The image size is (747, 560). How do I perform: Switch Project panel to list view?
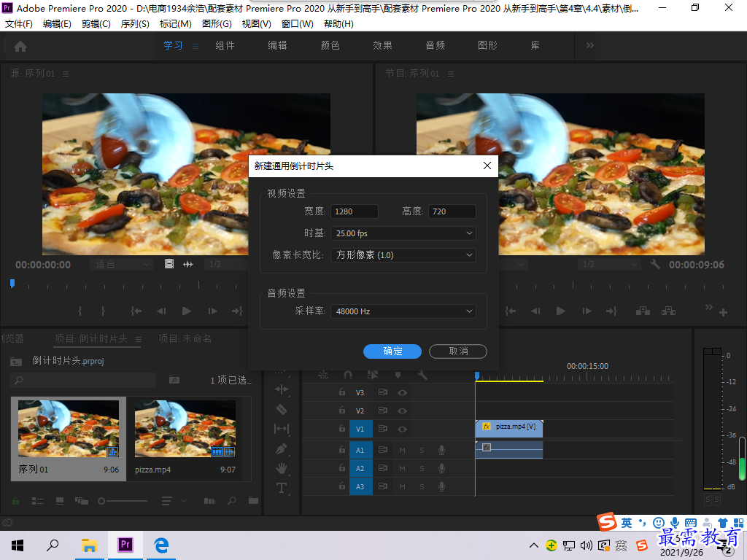[38, 501]
